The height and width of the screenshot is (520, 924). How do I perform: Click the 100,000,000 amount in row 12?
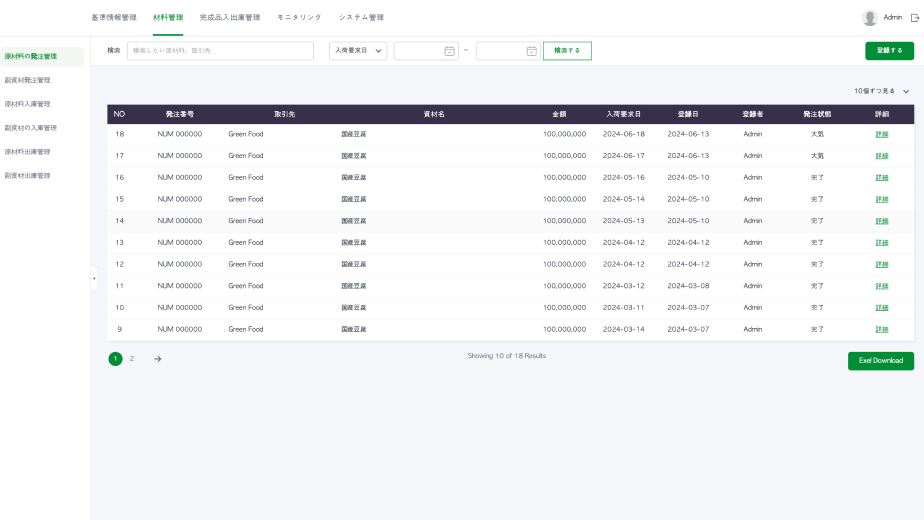pyautogui.click(x=565, y=264)
